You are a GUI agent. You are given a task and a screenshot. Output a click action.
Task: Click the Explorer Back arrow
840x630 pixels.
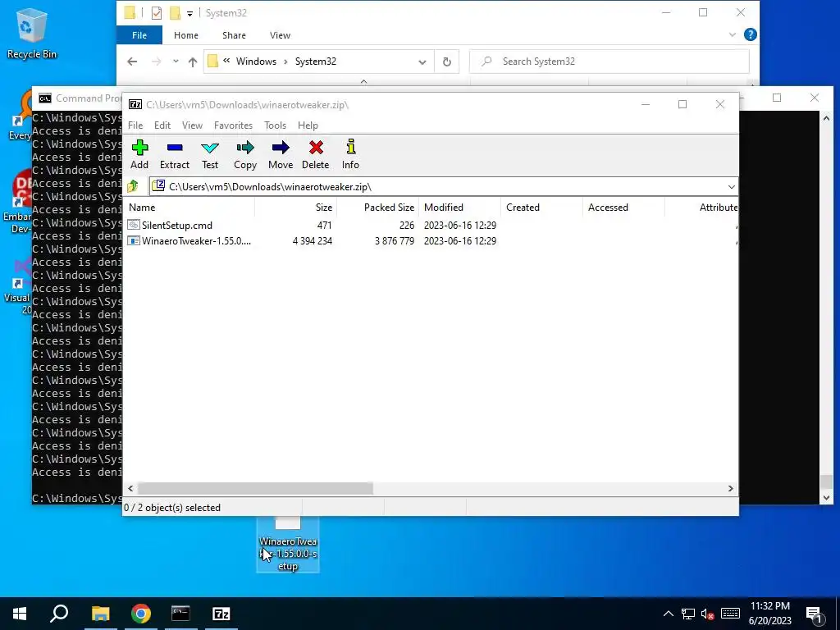pos(132,62)
